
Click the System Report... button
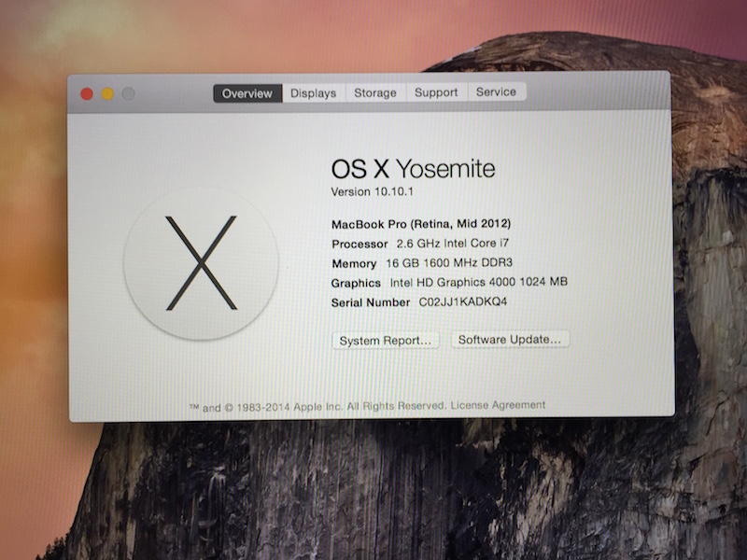click(x=385, y=341)
